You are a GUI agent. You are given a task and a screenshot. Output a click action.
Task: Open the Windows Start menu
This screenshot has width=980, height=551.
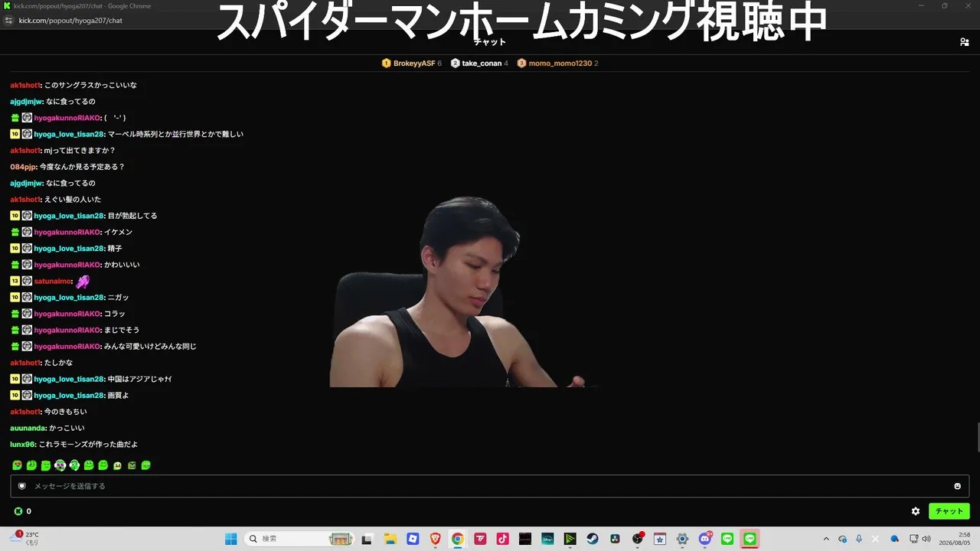(x=230, y=539)
